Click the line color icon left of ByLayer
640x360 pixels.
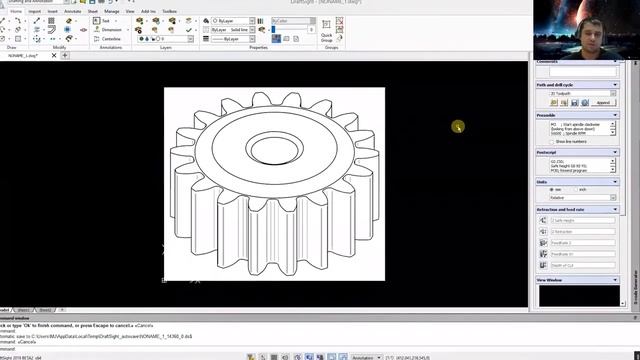click(x=206, y=21)
